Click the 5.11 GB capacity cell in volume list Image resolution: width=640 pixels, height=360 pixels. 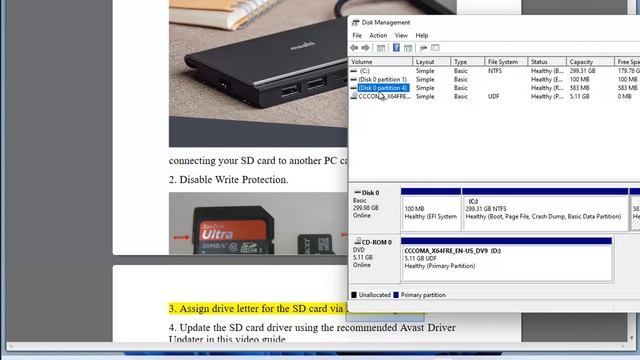580,97
